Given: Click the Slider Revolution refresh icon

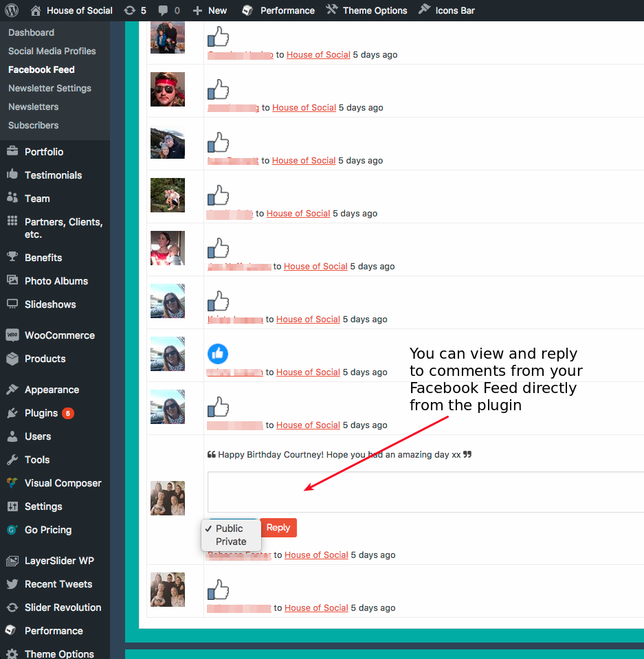Looking at the screenshot, I should tap(12, 607).
